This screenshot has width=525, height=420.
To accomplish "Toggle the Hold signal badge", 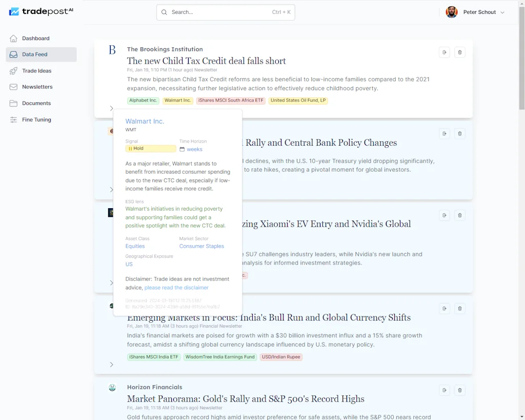I will point(150,148).
